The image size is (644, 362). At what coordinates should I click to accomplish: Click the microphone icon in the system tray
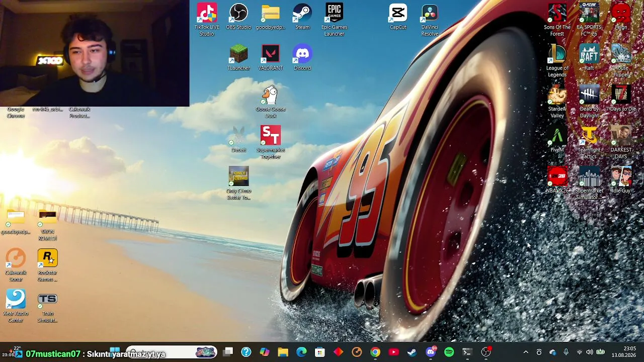tap(566, 352)
